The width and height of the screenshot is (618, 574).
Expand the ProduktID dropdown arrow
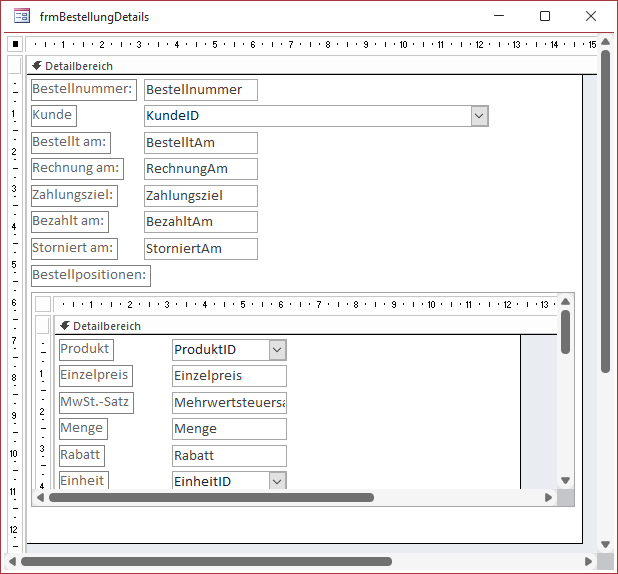(277, 350)
